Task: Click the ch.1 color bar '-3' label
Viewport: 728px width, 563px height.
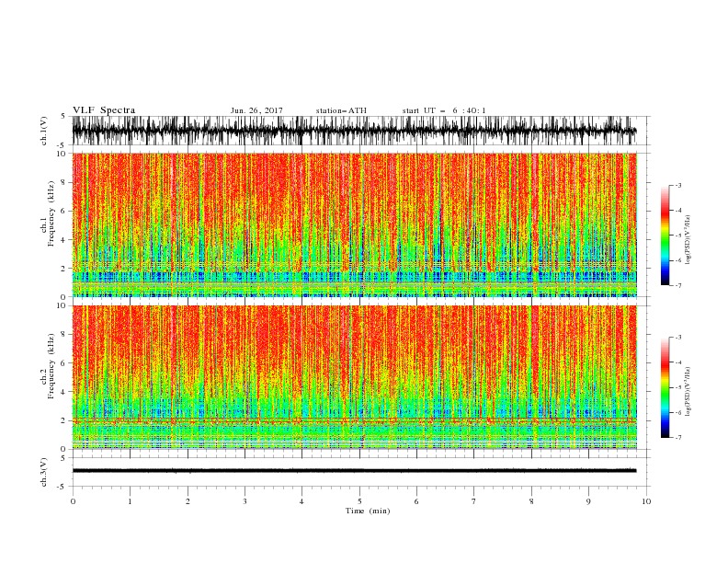Action: coord(677,185)
